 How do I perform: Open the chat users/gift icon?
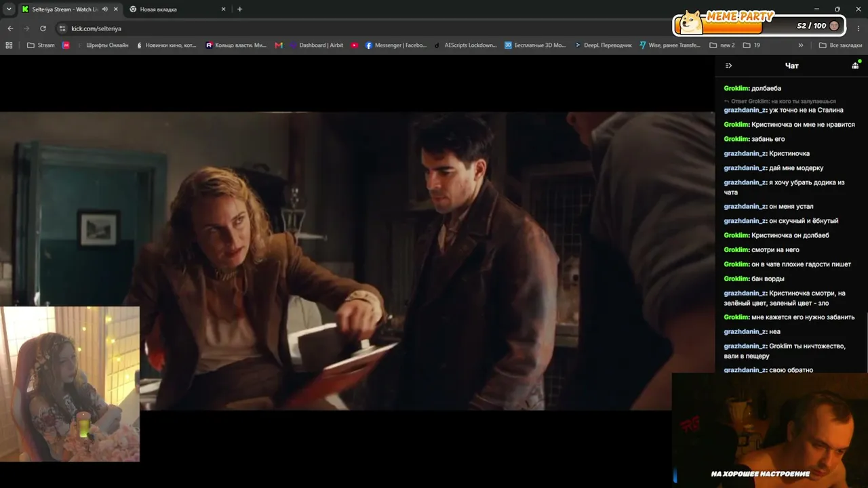(855, 66)
